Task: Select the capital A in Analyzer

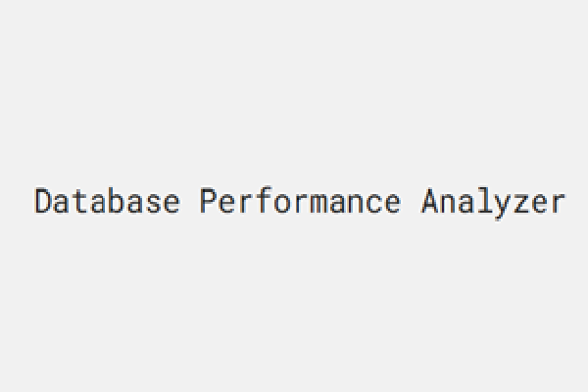Action: [x=428, y=201]
